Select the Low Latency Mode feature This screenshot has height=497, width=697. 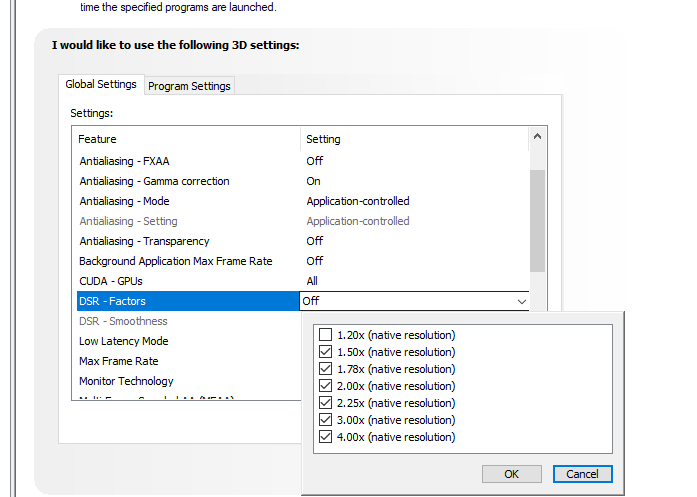(x=124, y=341)
